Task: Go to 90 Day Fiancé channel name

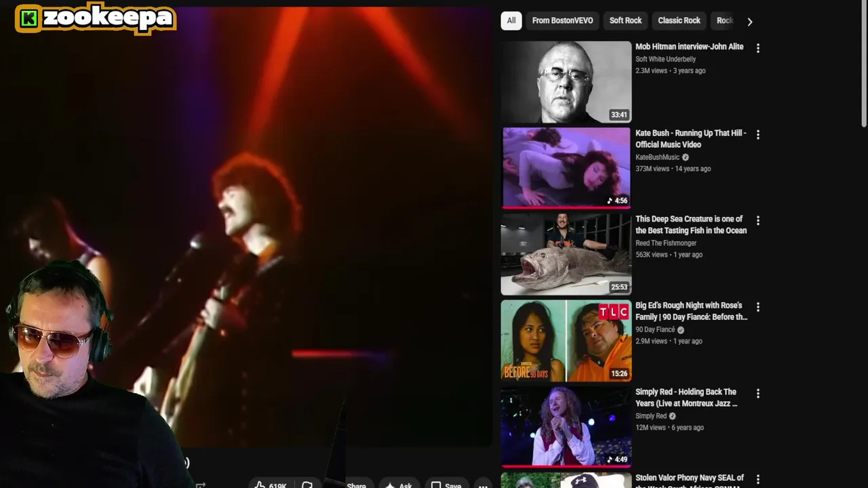Action: tap(654, 330)
